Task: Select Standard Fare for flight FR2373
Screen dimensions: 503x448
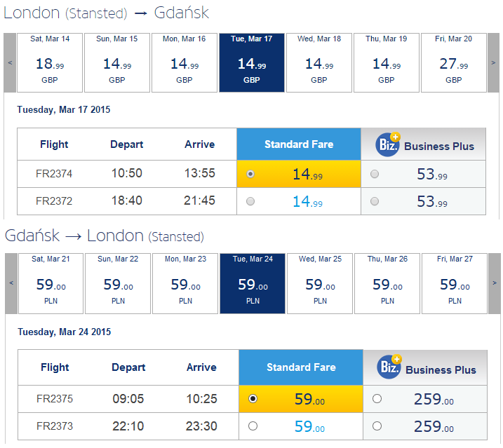Action: tap(253, 426)
